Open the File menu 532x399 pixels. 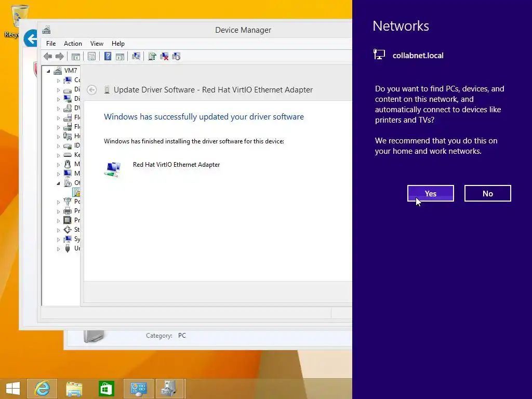pos(51,44)
